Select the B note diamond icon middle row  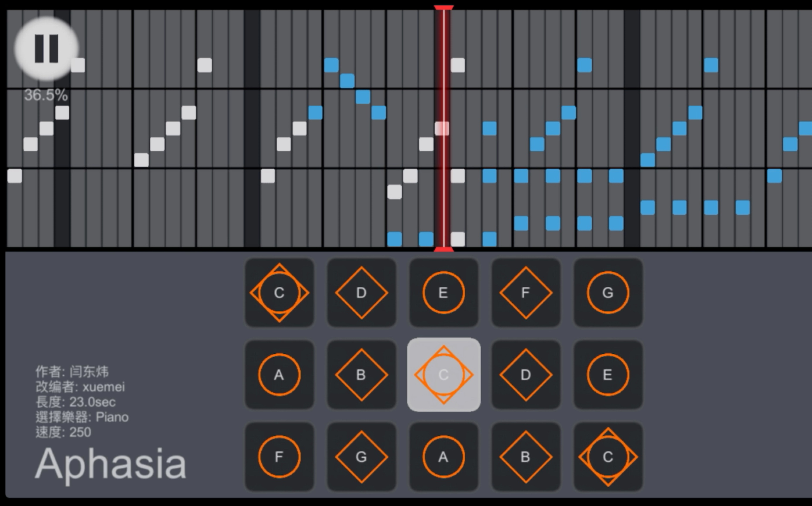pyautogui.click(x=361, y=375)
